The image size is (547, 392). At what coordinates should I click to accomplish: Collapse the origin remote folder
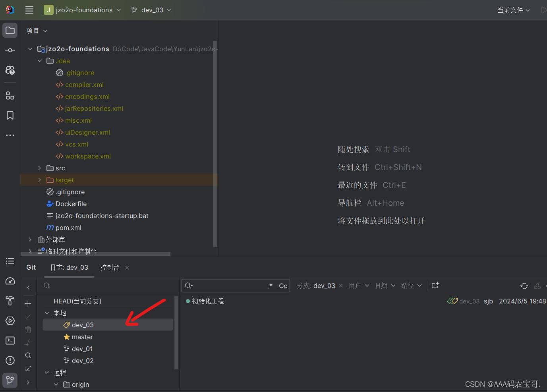coord(56,384)
